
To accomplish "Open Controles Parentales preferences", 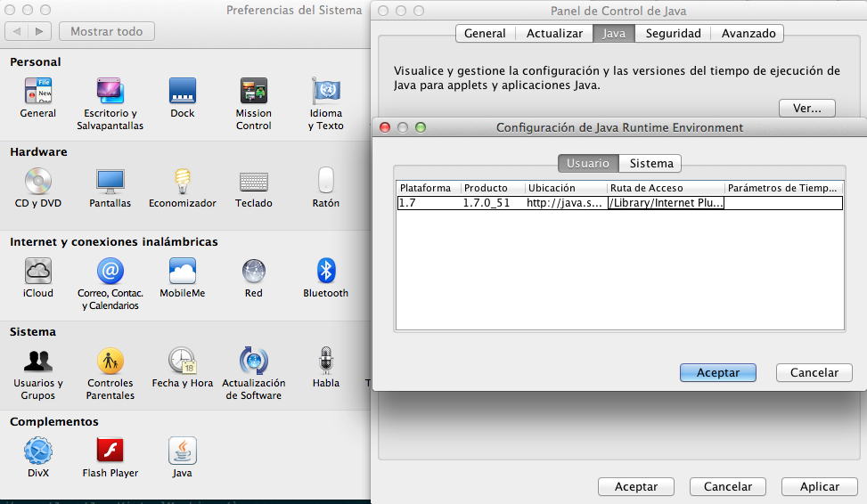I will pyautogui.click(x=110, y=361).
